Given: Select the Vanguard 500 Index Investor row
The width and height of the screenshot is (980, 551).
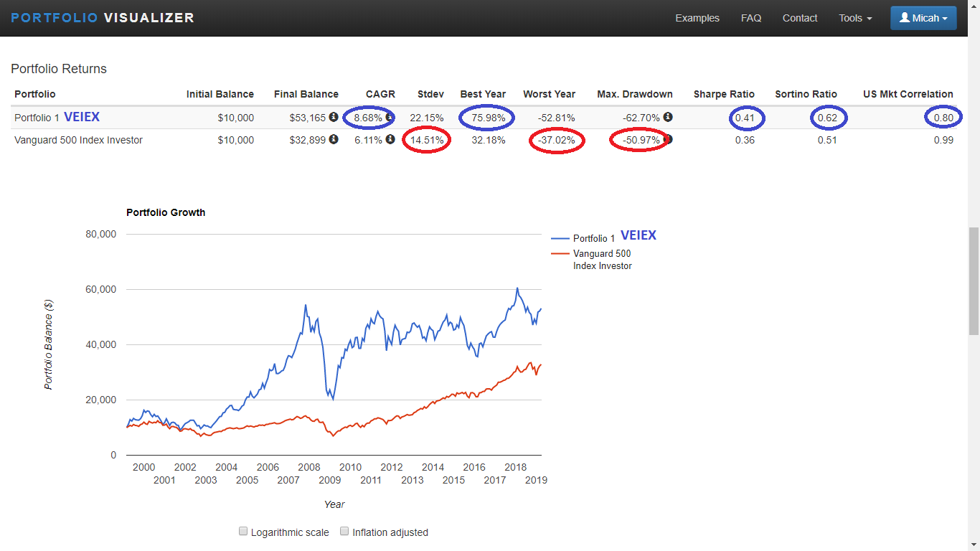Looking at the screenshot, I should [x=484, y=140].
